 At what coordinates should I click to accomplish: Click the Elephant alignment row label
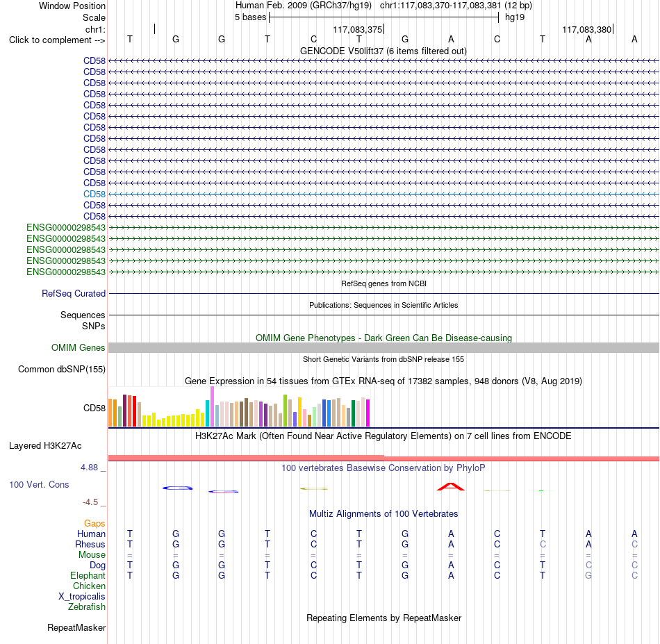[88, 575]
